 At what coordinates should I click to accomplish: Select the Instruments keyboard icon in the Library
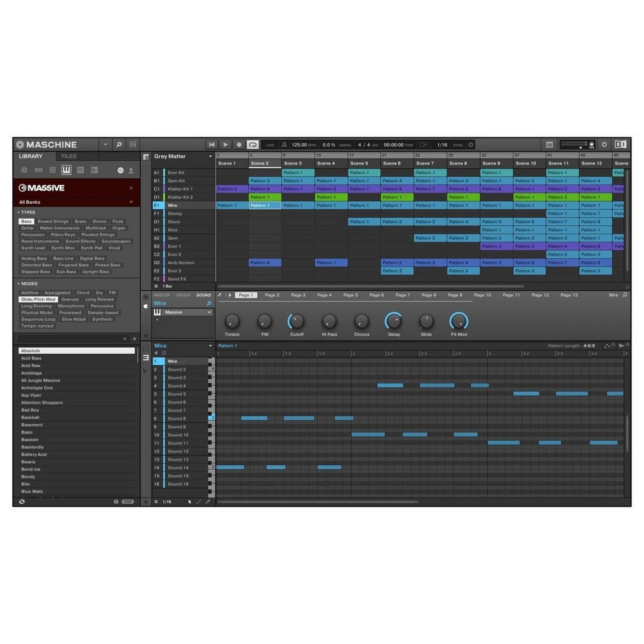[66, 170]
